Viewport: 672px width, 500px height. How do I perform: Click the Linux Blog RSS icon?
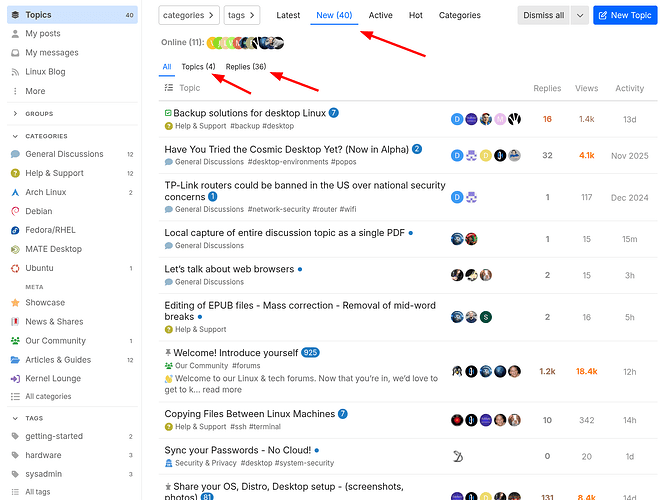point(15,72)
